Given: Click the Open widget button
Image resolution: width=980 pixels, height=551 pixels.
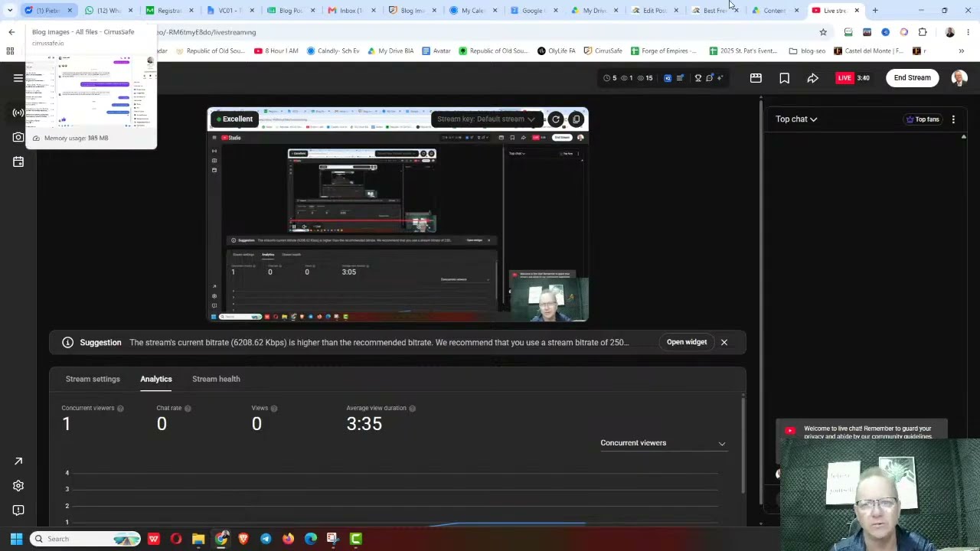Looking at the screenshot, I should tap(687, 342).
